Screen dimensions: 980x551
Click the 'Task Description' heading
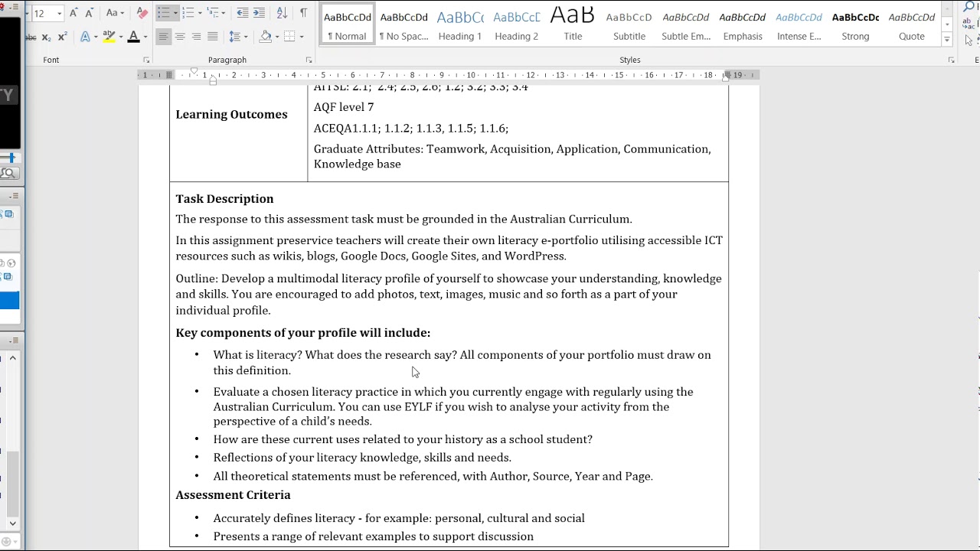coord(224,199)
